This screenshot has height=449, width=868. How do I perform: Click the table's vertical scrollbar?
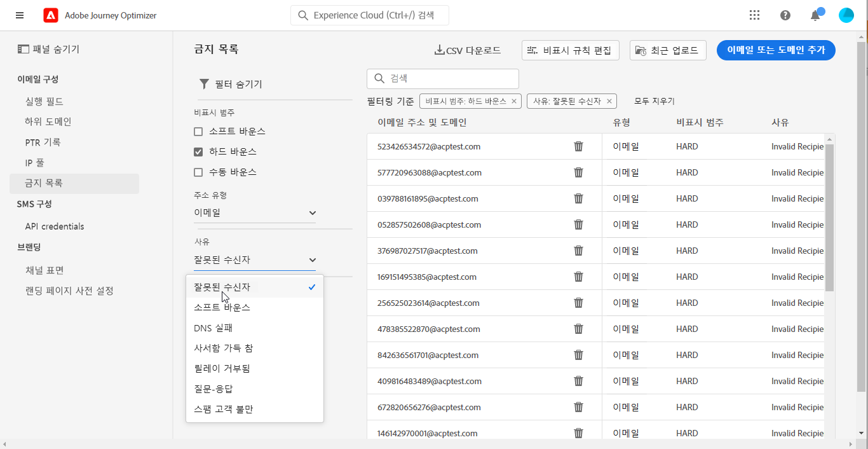coord(829,216)
